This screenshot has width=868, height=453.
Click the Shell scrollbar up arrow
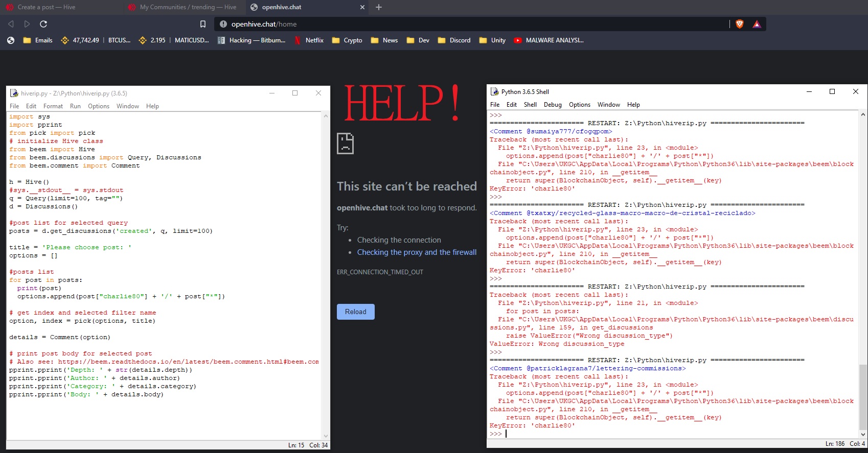pyautogui.click(x=863, y=114)
